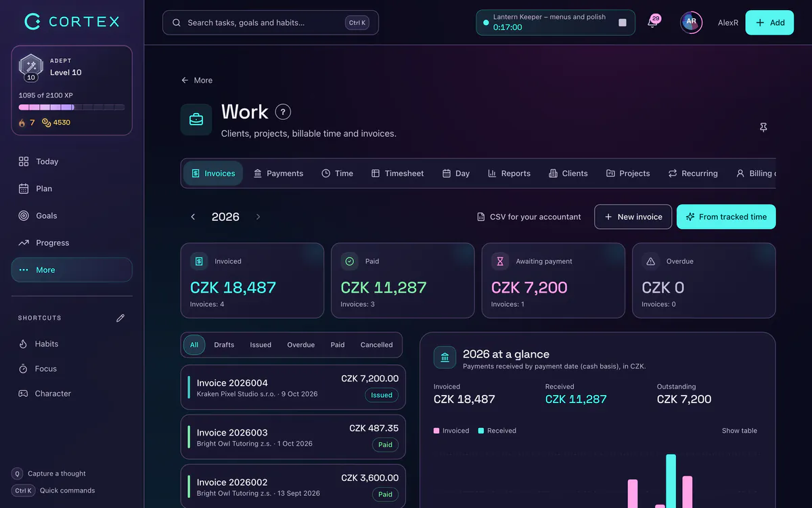812x508 pixels.
Task: Click the Overdue warning triangle icon
Action: (650, 261)
